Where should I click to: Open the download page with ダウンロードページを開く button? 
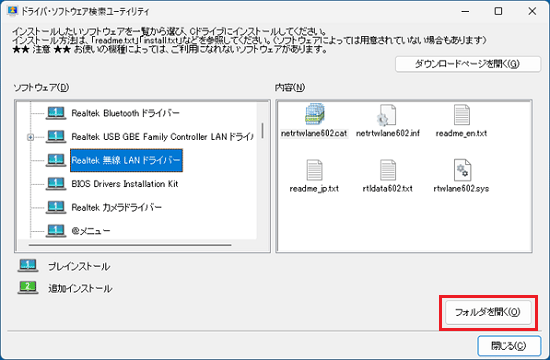[468, 64]
